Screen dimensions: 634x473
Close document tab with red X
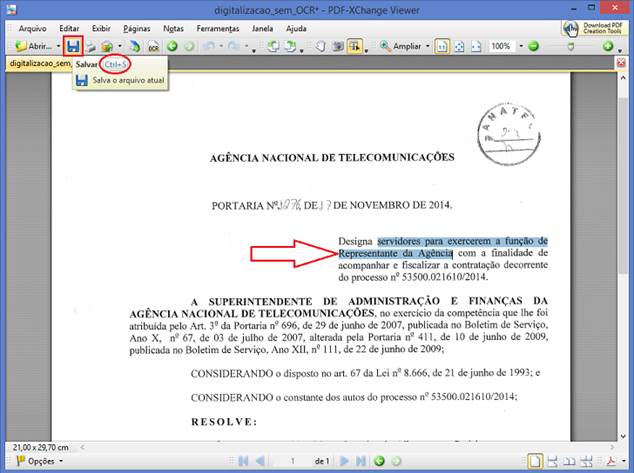click(x=621, y=63)
